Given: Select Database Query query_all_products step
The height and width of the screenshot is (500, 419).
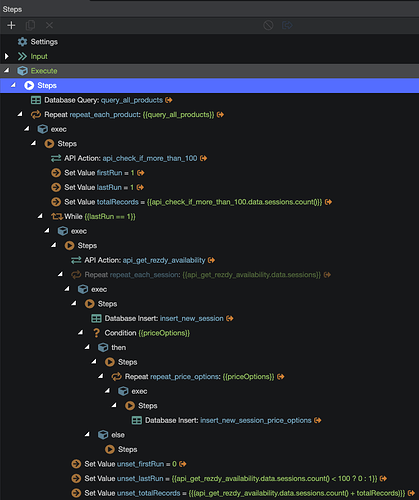Looking at the screenshot, I should [x=209, y=100].
